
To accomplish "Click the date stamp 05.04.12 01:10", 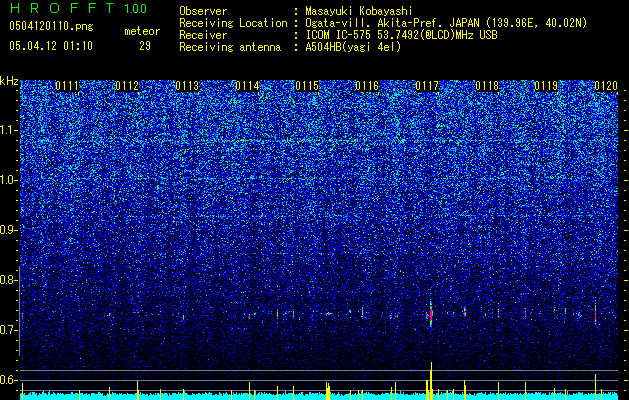I will click(51, 46).
